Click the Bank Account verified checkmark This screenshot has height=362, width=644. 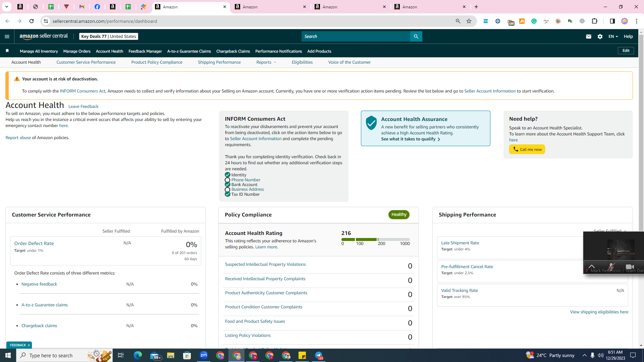[x=227, y=185]
